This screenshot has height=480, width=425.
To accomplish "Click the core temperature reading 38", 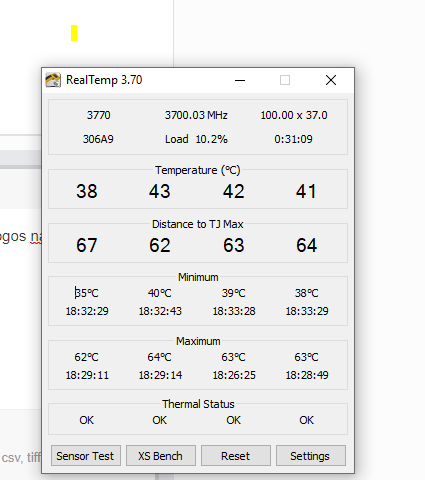I will coord(87,191).
